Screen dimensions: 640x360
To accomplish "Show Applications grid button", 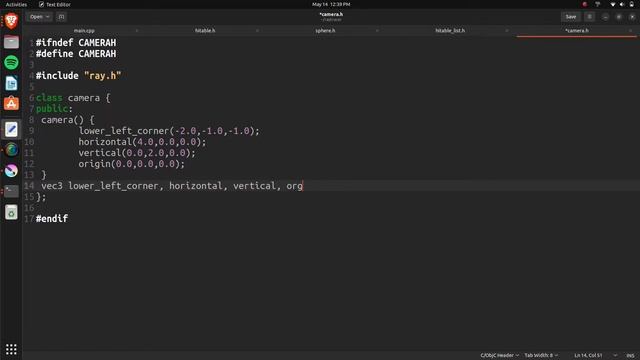I will pyautogui.click(x=11, y=349).
